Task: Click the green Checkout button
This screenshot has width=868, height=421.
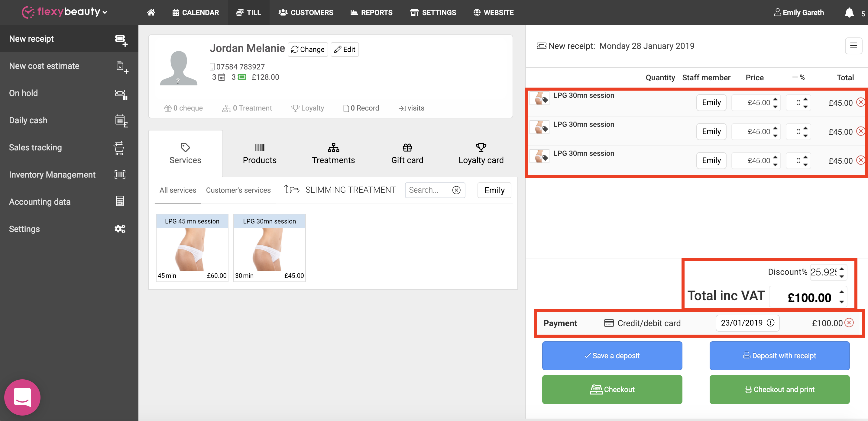Action: click(612, 389)
